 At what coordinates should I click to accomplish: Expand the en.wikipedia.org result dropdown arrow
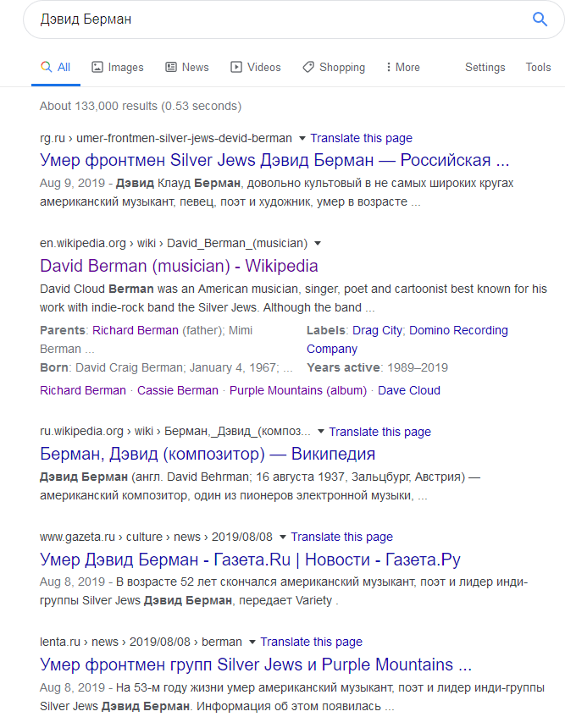point(318,244)
